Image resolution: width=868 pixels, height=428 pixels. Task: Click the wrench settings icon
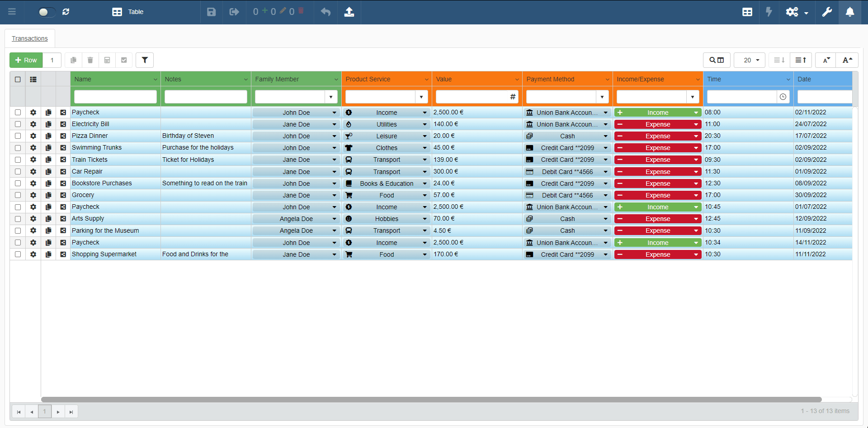tap(827, 12)
